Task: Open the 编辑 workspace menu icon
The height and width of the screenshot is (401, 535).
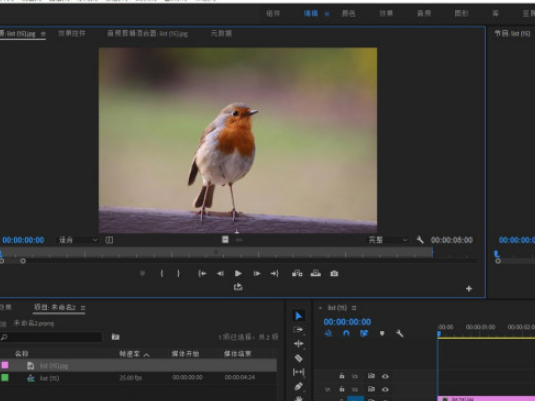Action: click(x=327, y=14)
